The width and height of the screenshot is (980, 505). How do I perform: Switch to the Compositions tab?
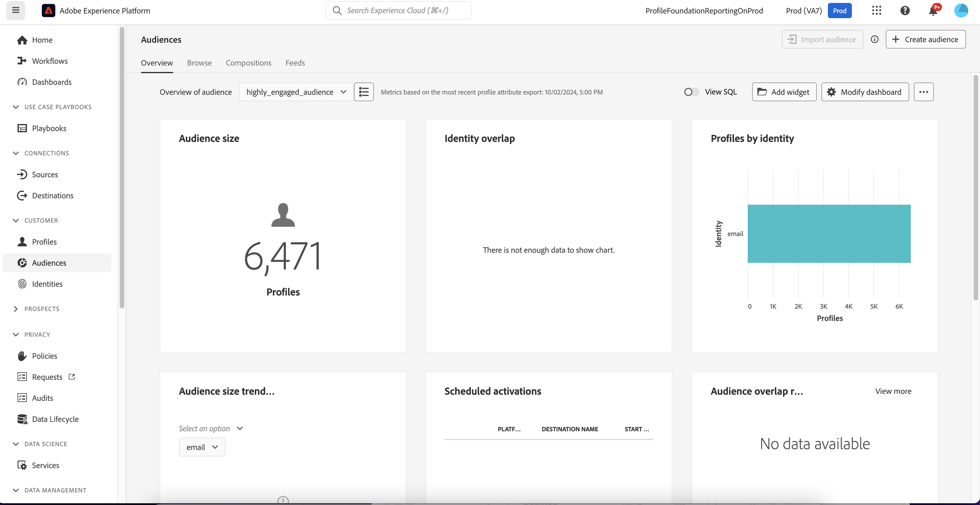click(248, 63)
